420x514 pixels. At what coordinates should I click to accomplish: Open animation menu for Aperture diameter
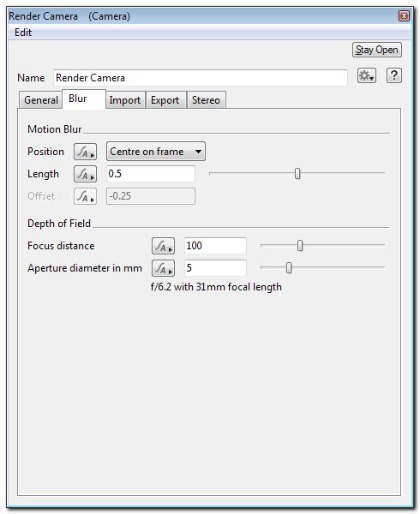point(163,268)
